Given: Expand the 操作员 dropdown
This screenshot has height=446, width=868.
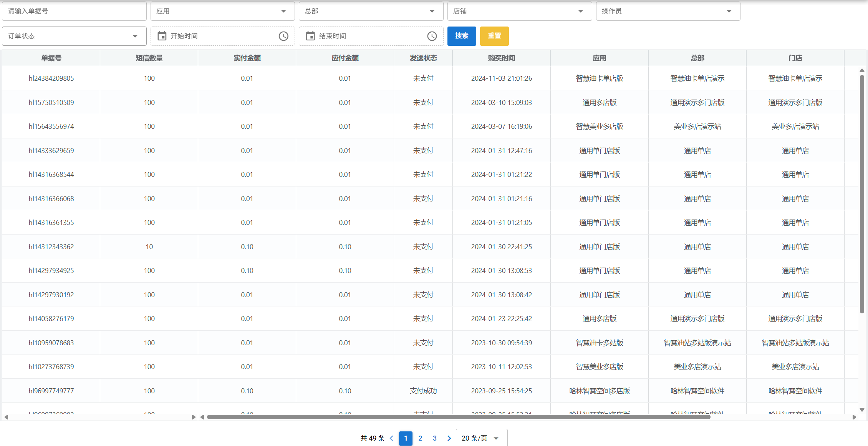Looking at the screenshot, I should point(668,11).
